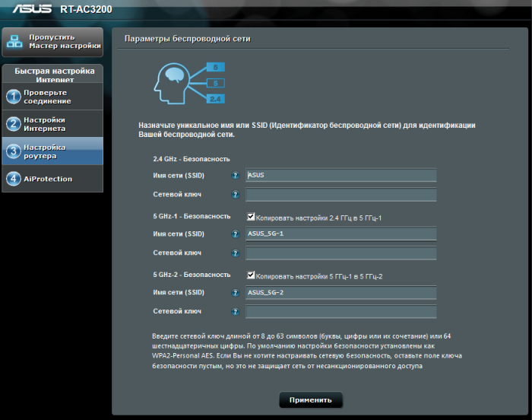The width and height of the screenshot is (532, 420).
Task: Click 2.4 GHz SSID field containing ASUS
Action: point(341,175)
